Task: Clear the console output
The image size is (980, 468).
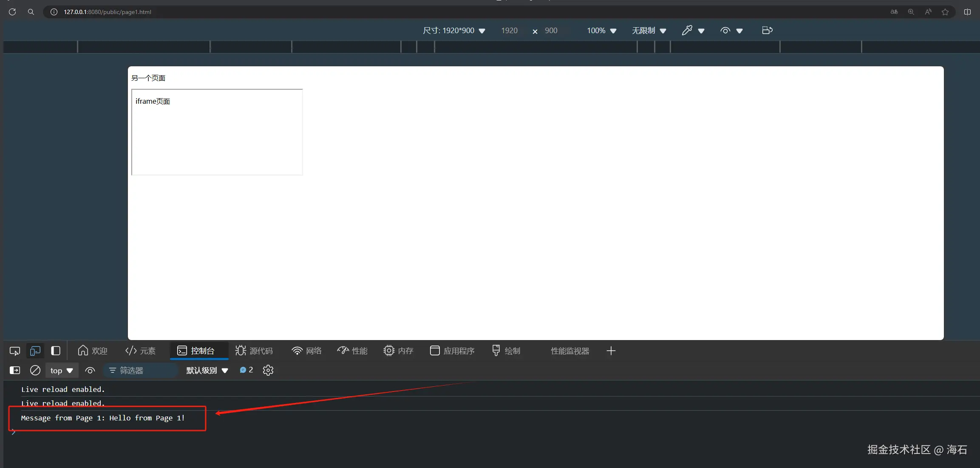Action: coord(34,370)
